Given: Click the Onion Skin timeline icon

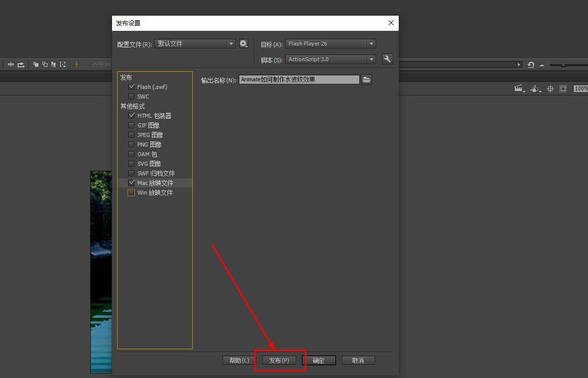Looking at the screenshot, I should [x=36, y=64].
